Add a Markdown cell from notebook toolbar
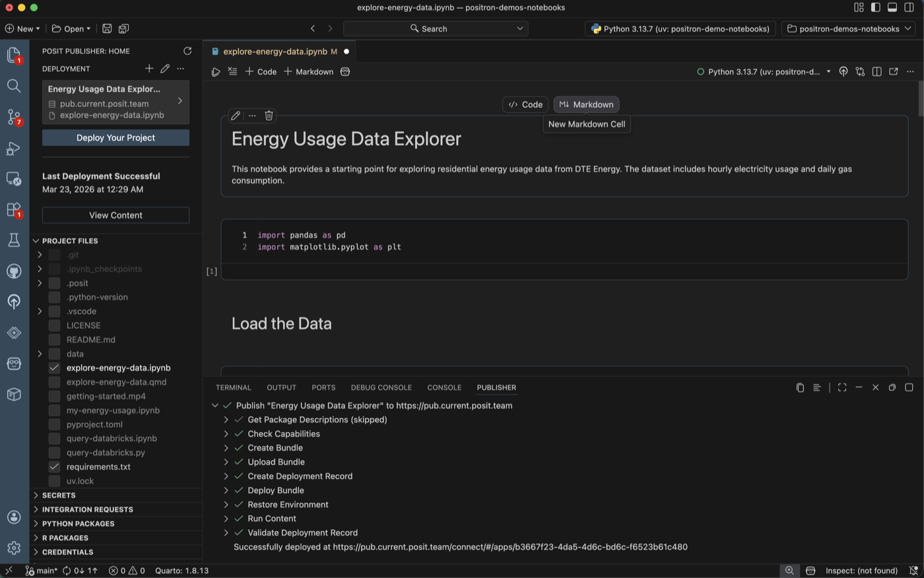This screenshot has height=578, width=924. coord(309,72)
